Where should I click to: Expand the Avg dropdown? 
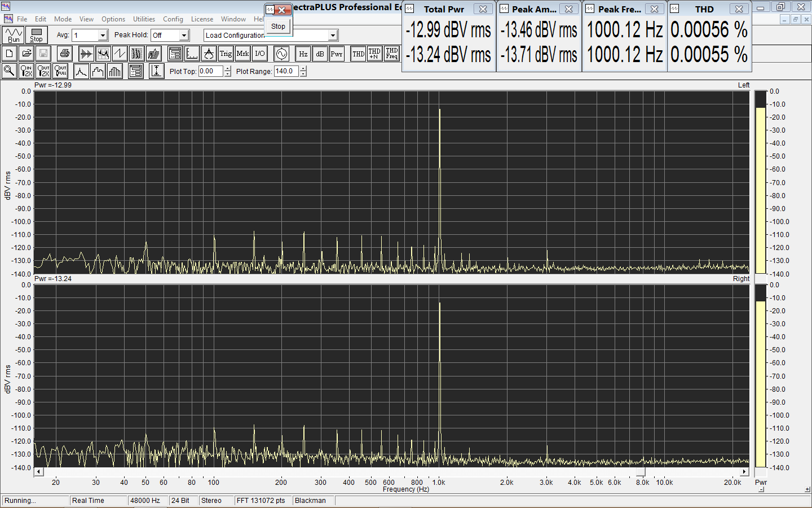tap(103, 36)
